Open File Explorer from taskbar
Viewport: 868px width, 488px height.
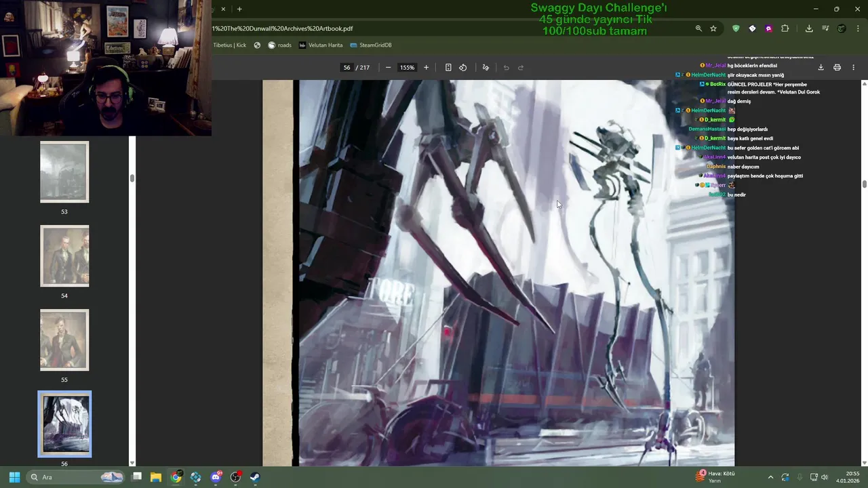(156, 477)
